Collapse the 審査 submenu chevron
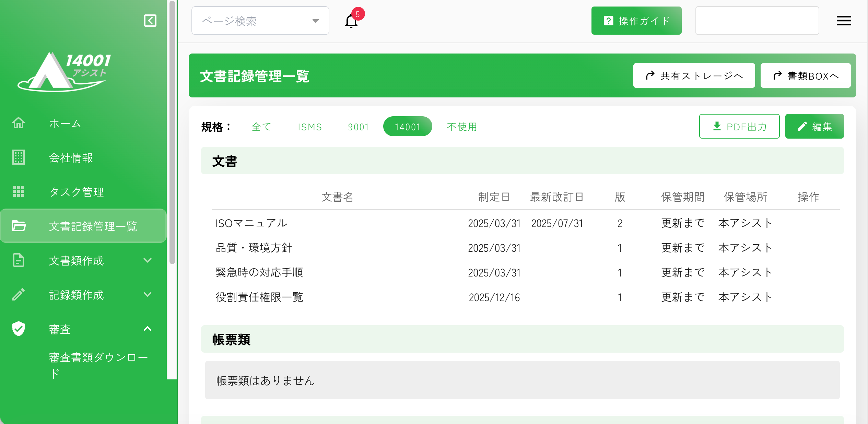 (148, 329)
